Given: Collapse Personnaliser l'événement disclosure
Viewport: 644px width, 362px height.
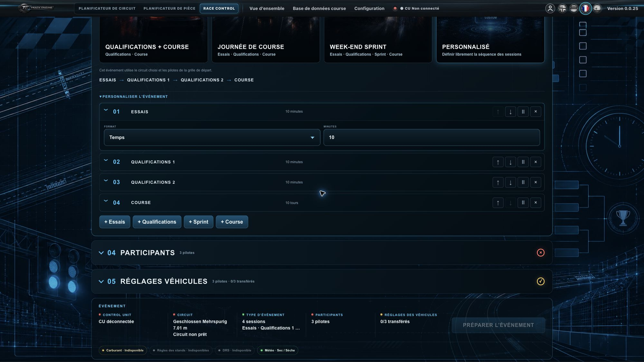Looking at the screenshot, I should coord(134,97).
